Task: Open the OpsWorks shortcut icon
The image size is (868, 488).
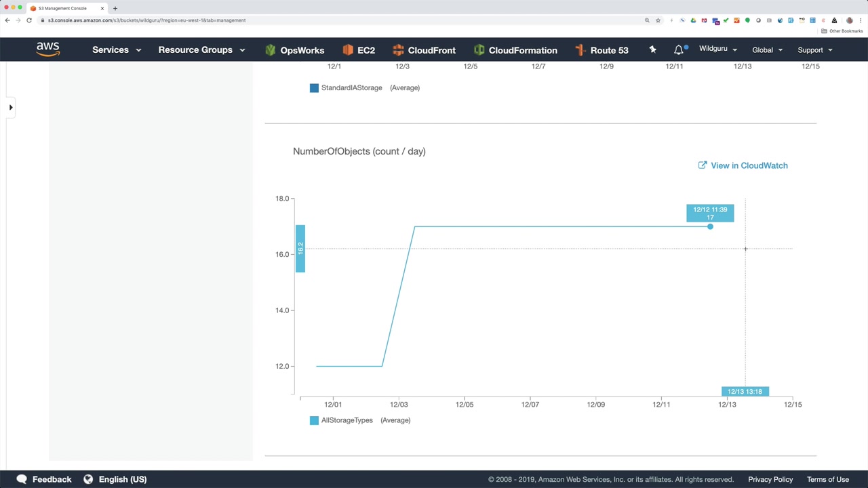Action: (x=271, y=50)
